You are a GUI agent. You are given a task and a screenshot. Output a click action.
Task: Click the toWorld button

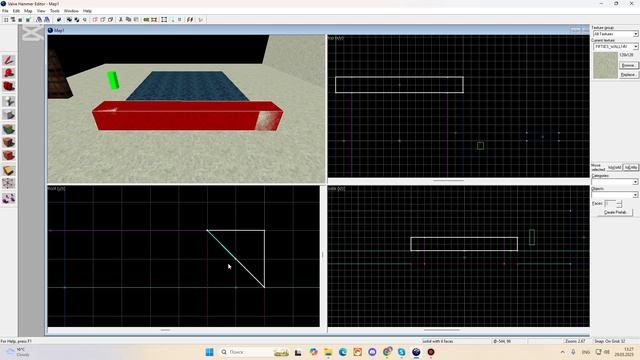coord(614,167)
